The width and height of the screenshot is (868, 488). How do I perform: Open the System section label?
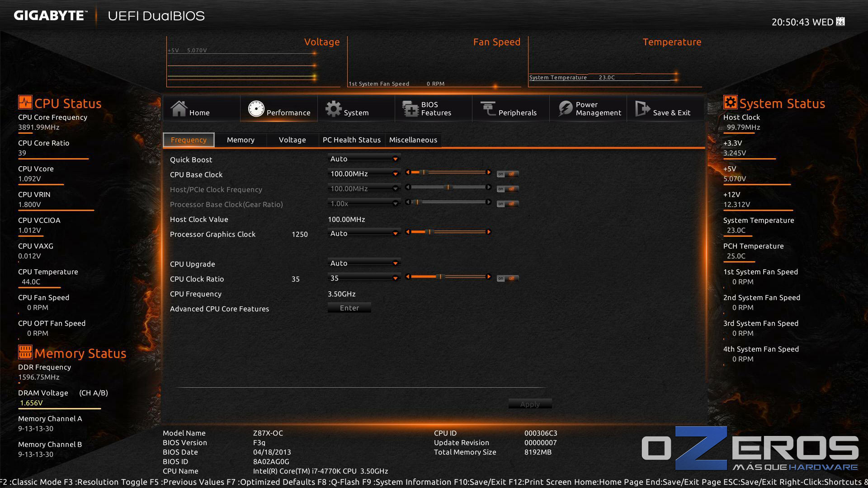356,113
